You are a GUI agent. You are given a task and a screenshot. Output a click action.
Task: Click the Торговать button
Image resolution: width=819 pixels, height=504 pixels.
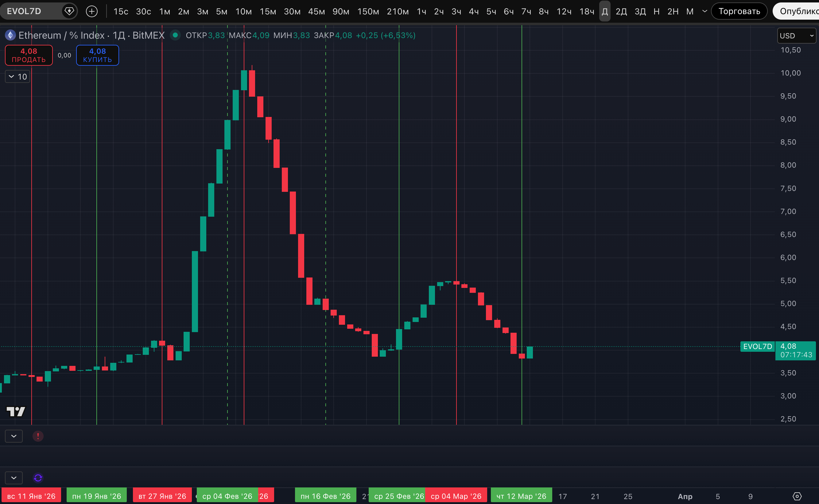(x=739, y=11)
